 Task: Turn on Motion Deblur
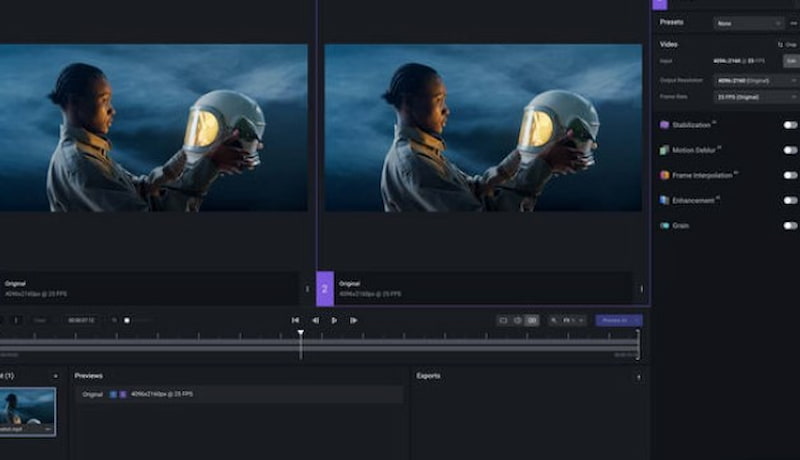click(790, 150)
